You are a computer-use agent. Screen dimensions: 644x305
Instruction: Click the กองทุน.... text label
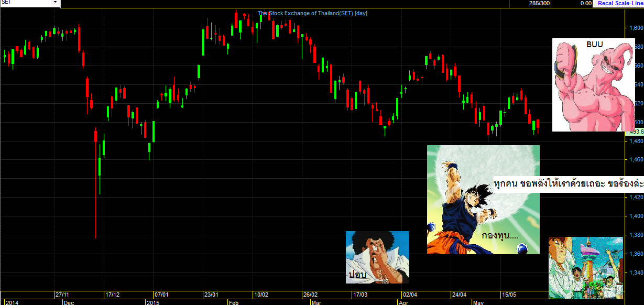coord(500,236)
